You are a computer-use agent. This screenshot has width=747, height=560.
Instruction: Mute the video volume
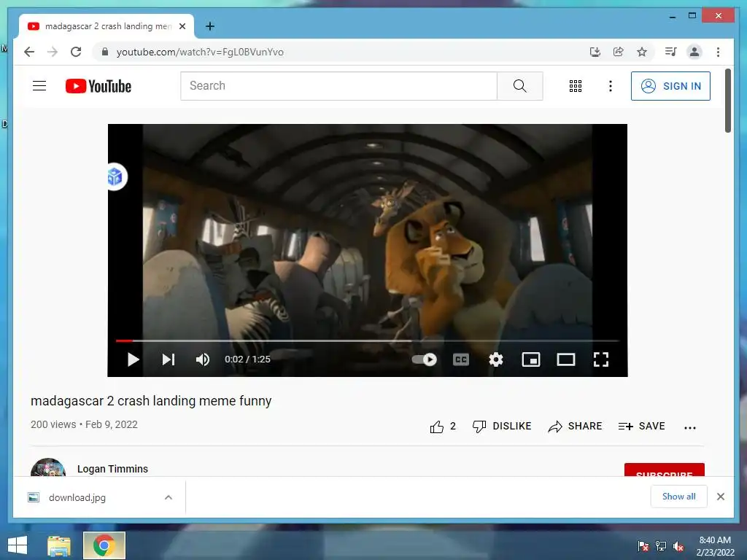[203, 359]
